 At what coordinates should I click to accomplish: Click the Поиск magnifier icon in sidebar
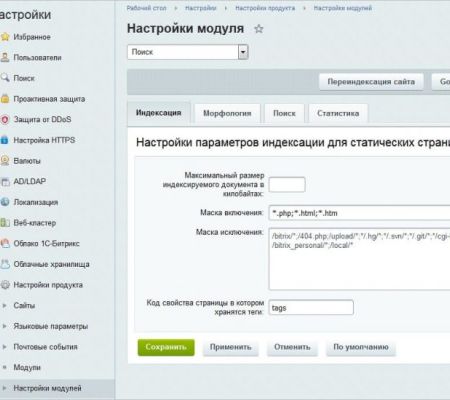5,78
